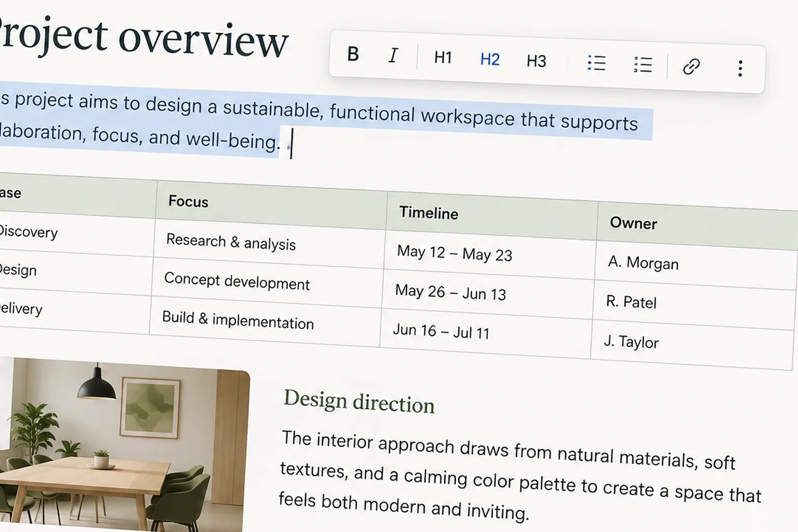Select owner J. Taylor cell
Image resolution: width=798 pixels, height=532 pixels.
coord(691,344)
